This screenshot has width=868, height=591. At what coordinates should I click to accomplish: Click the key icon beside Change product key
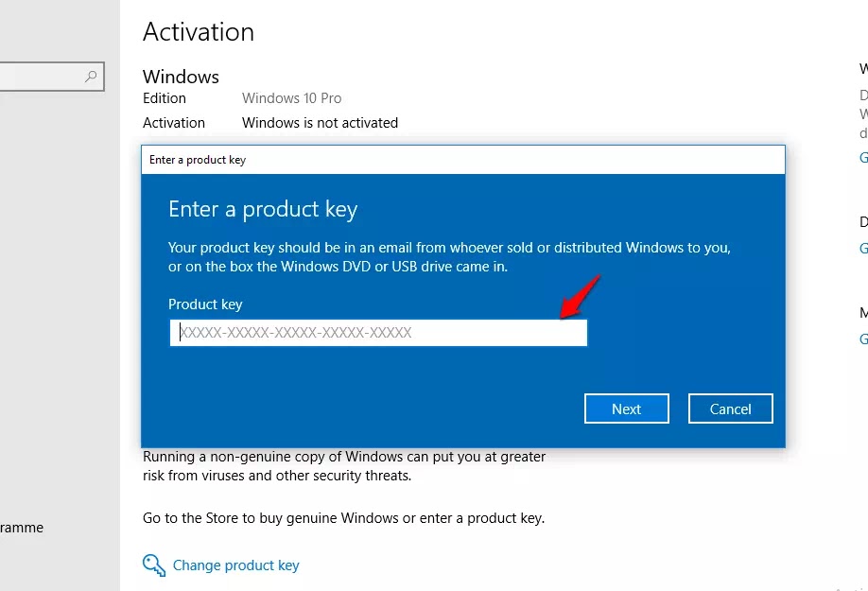154,565
